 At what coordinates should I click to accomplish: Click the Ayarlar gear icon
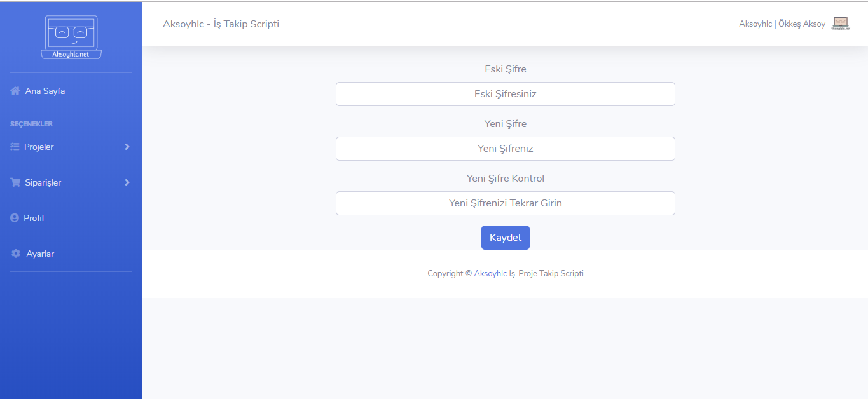[x=16, y=254]
